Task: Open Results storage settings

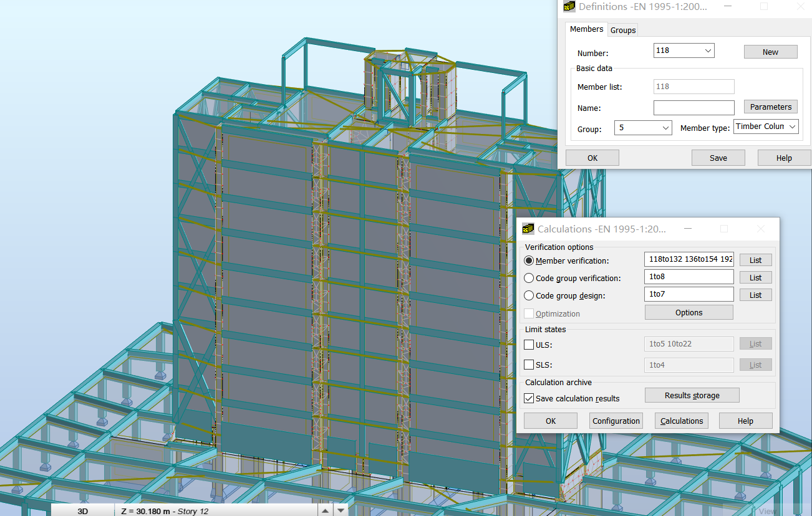Action: coord(692,394)
